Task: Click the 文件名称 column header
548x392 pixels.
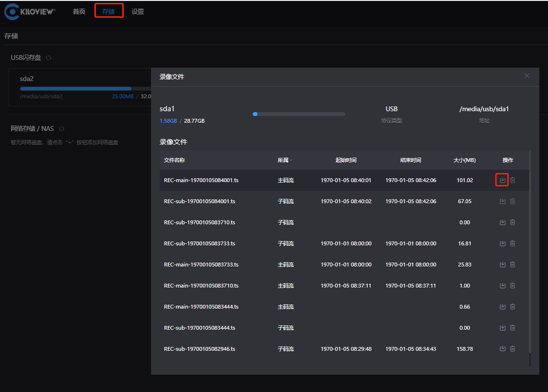Action: [x=175, y=160]
